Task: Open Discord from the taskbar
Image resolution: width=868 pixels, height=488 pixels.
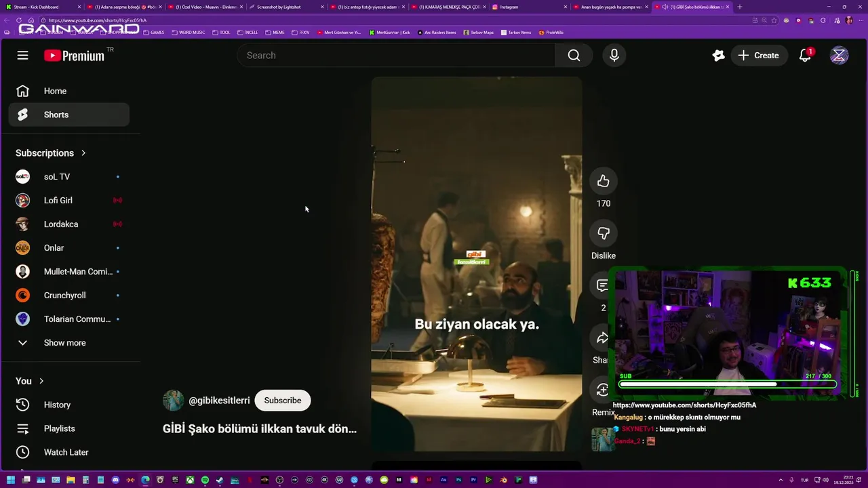Action: click(115, 480)
